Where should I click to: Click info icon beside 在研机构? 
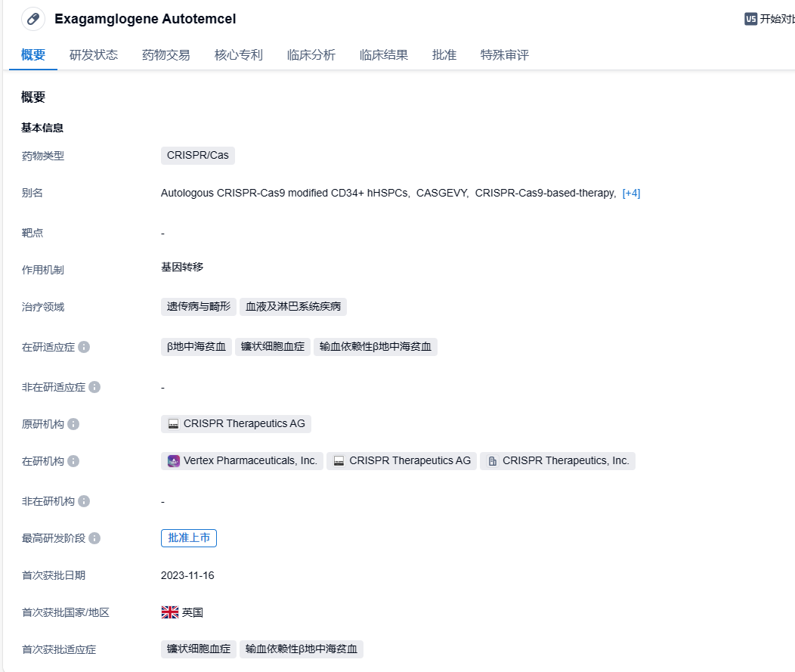73,461
